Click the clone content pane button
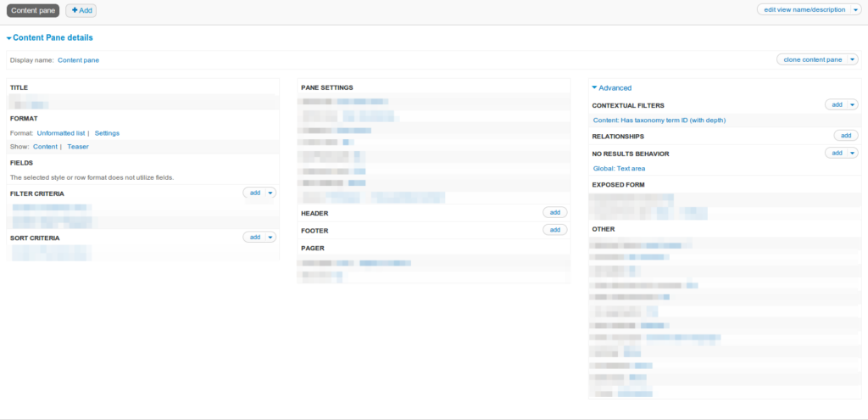The image size is (868, 420). 813,60
